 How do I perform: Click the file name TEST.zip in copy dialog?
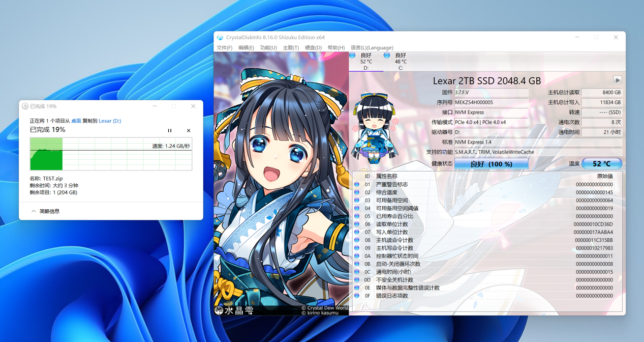coord(53,179)
